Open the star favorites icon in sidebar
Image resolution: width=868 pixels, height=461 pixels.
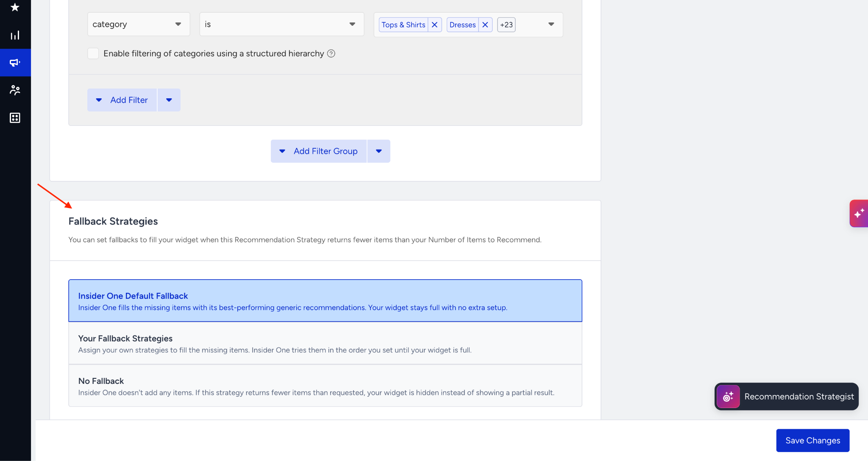[15, 7]
